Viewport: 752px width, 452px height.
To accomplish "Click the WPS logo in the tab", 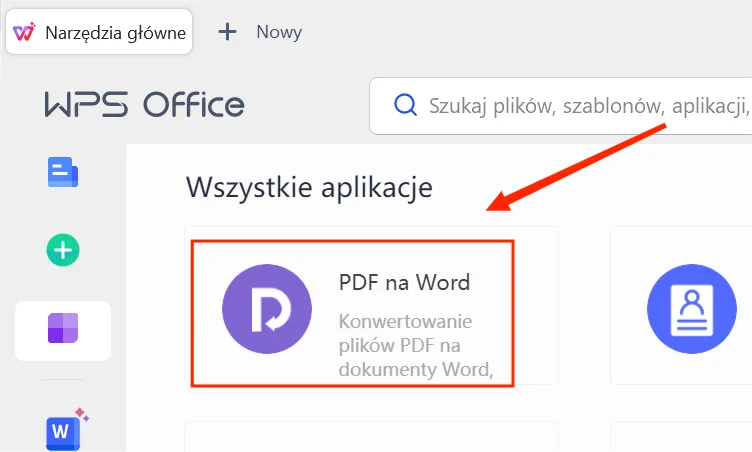I will (24, 32).
